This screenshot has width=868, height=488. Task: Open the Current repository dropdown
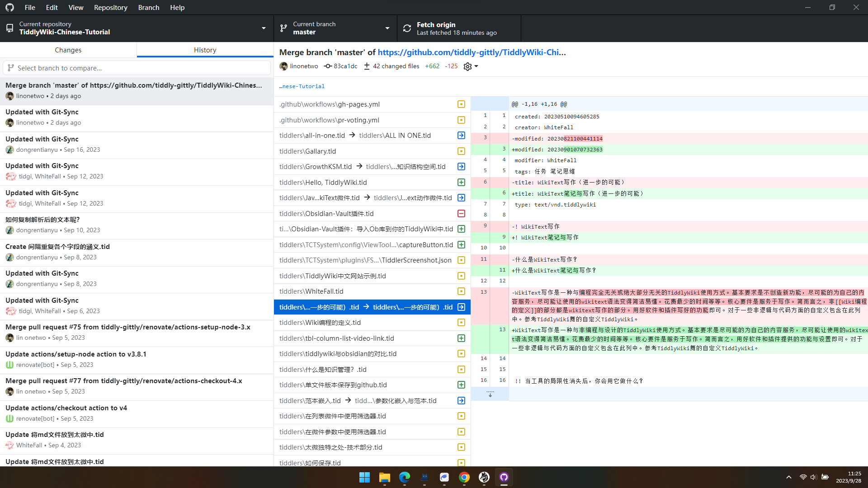tap(137, 28)
